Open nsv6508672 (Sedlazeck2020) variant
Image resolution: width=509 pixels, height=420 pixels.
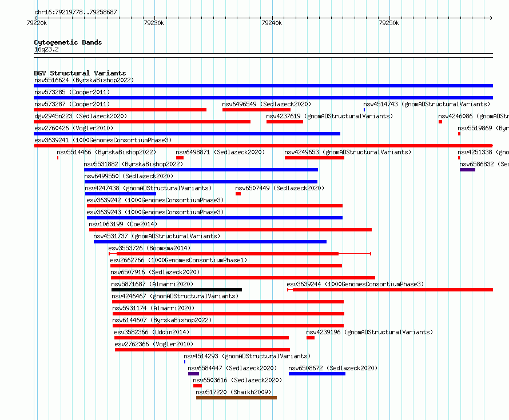pyautogui.click(x=333, y=368)
